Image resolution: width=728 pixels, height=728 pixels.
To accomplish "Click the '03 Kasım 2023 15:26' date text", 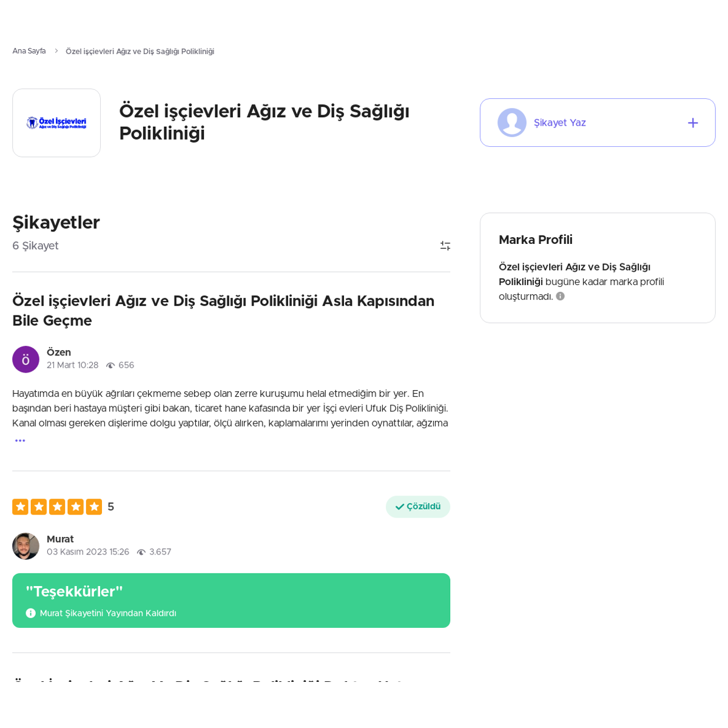I will pos(88,552).
